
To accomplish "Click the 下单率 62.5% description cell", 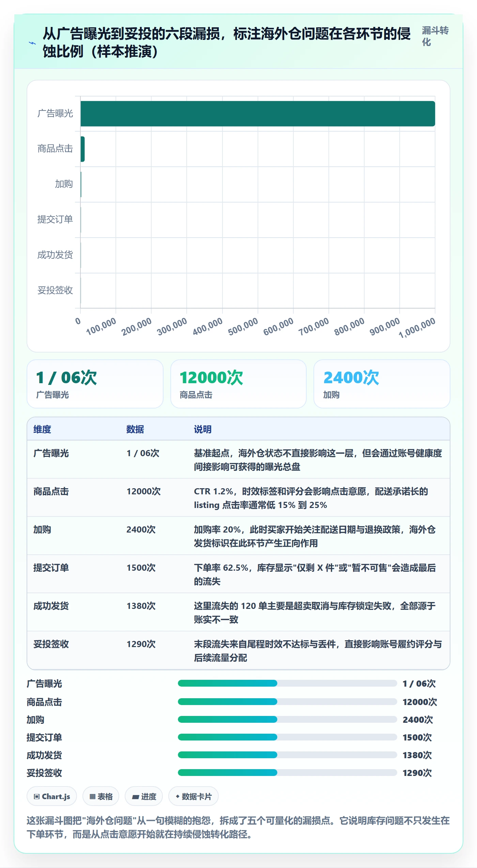I will [x=318, y=574].
